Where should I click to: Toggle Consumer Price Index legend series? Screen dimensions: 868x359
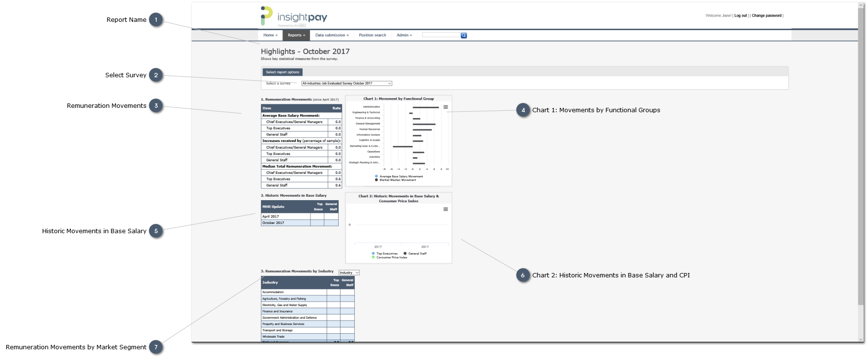pos(392,257)
